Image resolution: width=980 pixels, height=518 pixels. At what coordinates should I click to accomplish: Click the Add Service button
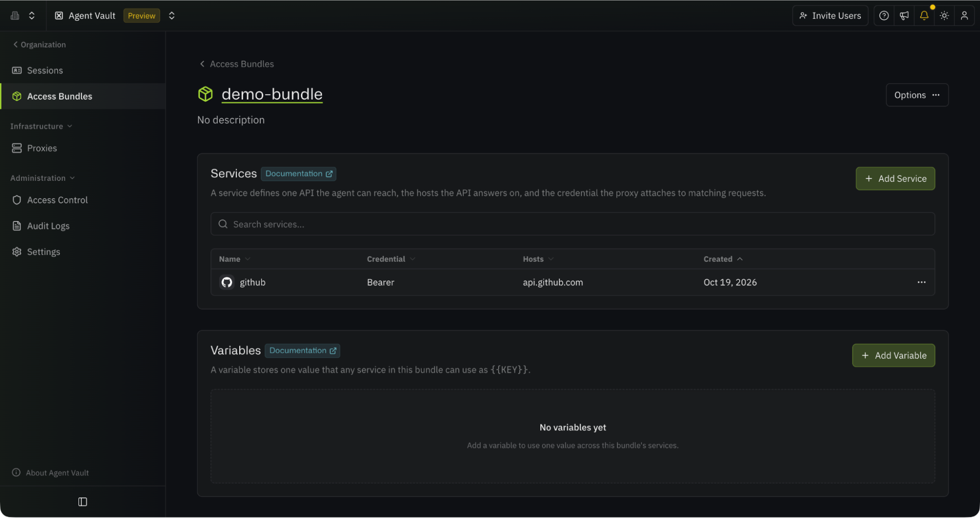895,179
